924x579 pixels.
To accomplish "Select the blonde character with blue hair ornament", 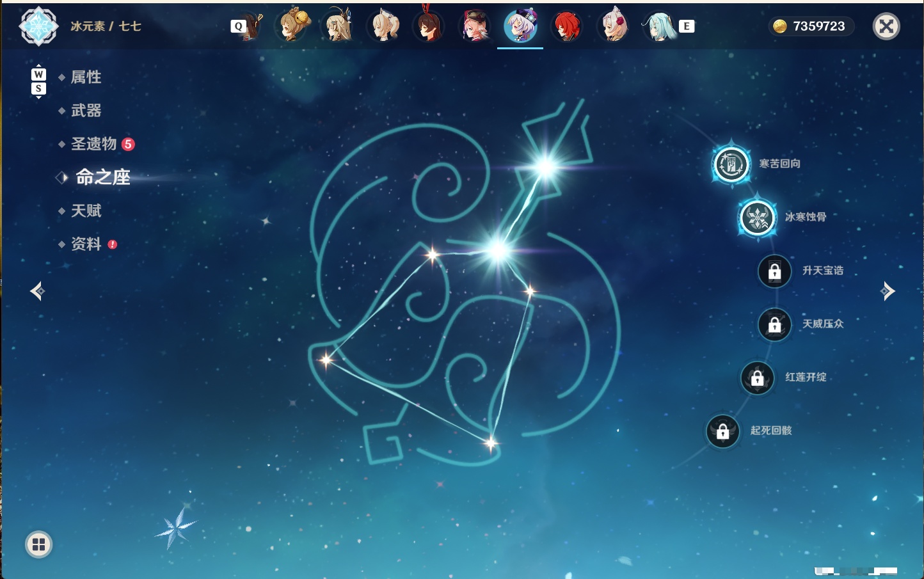I will 339,26.
